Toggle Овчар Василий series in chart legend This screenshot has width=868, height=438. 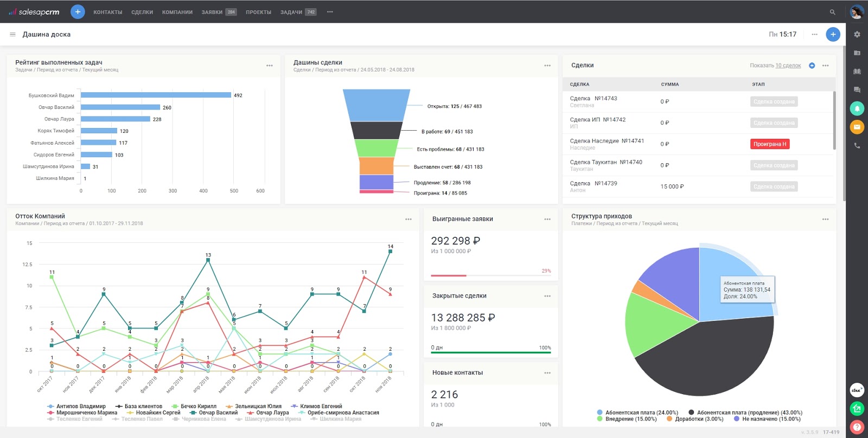pos(218,413)
